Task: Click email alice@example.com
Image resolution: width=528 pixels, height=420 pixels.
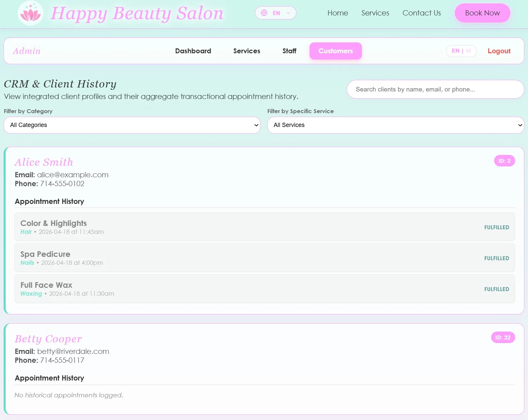Action: click(x=73, y=175)
